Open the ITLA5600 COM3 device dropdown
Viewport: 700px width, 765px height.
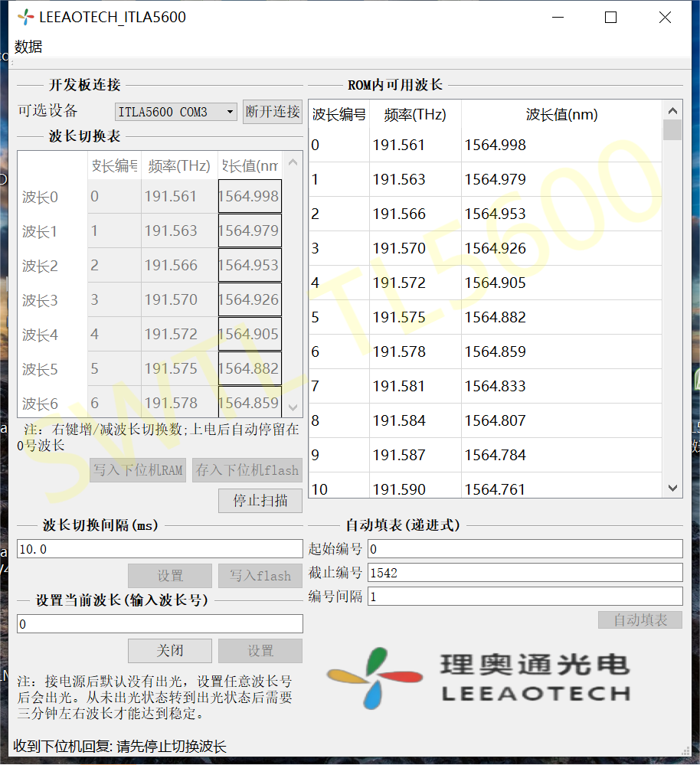pyautogui.click(x=176, y=112)
